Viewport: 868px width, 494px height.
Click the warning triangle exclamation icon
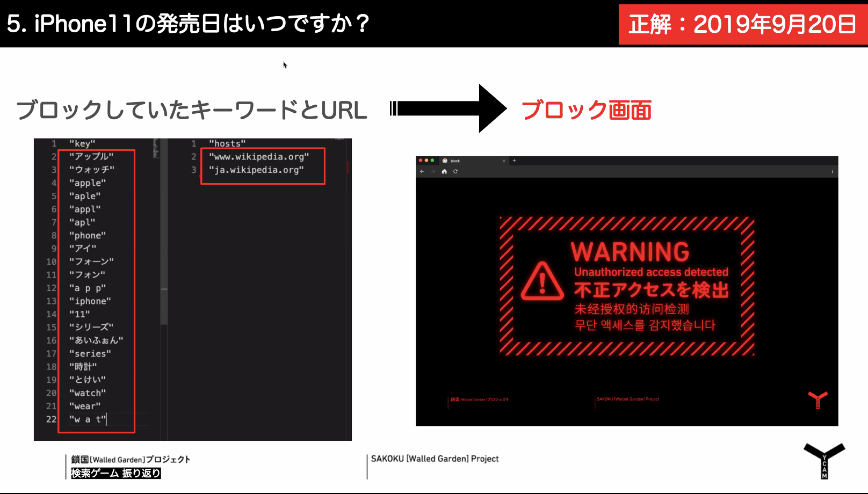[x=542, y=282]
